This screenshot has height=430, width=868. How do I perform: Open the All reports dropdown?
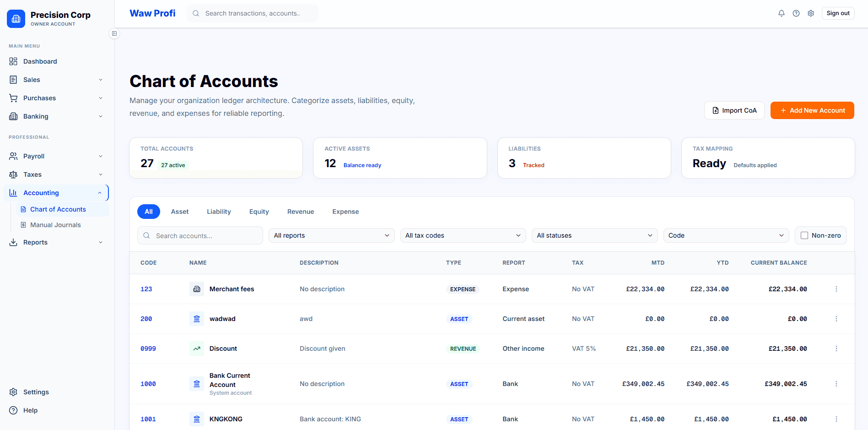tap(332, 235)
